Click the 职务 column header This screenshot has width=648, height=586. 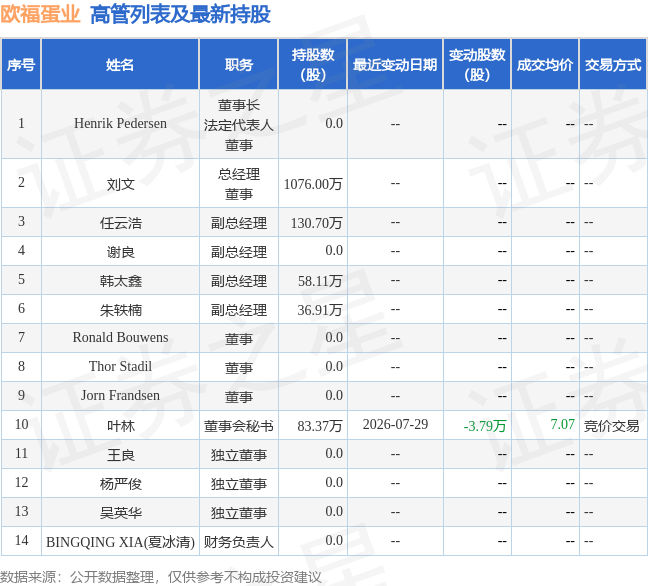pos(239,64)
